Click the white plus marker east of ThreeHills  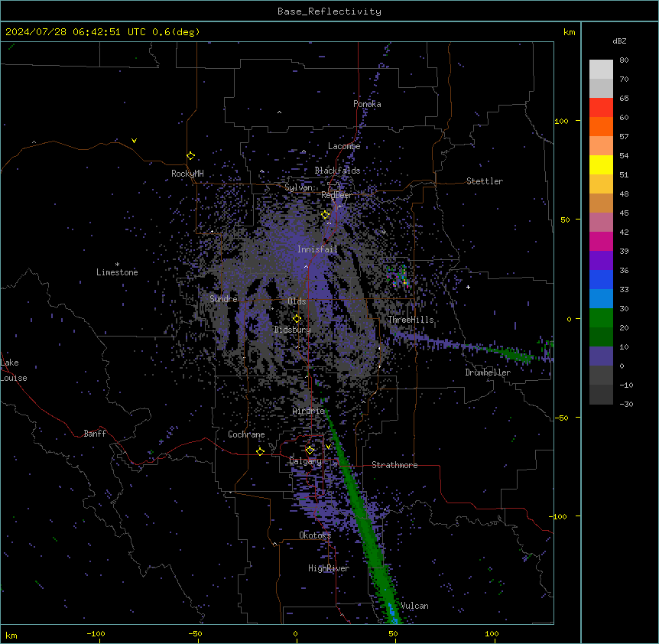pyautogui.click(x=468, y=287)
